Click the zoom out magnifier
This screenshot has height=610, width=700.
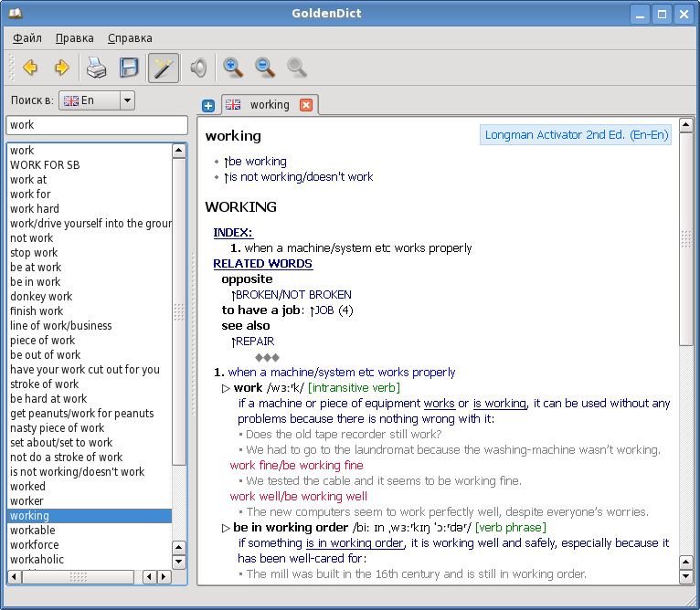coord(265,68)
